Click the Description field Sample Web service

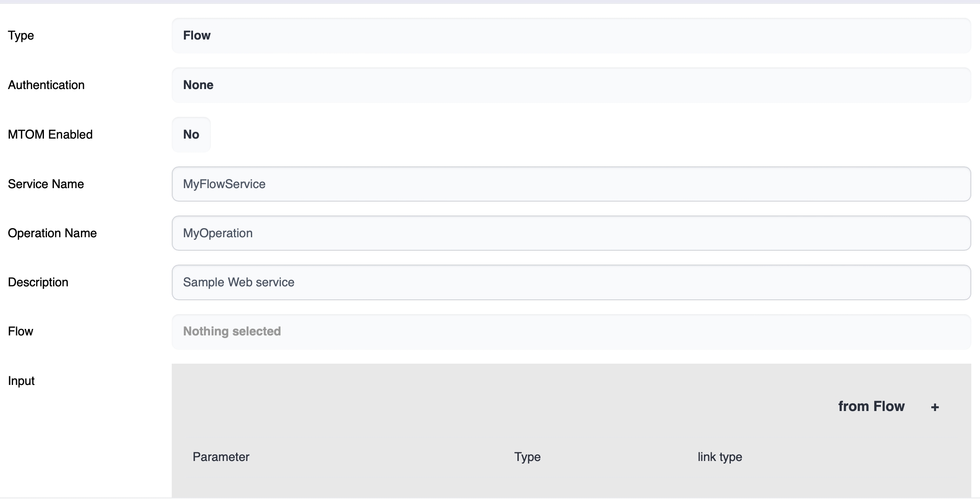click(571, 282)
